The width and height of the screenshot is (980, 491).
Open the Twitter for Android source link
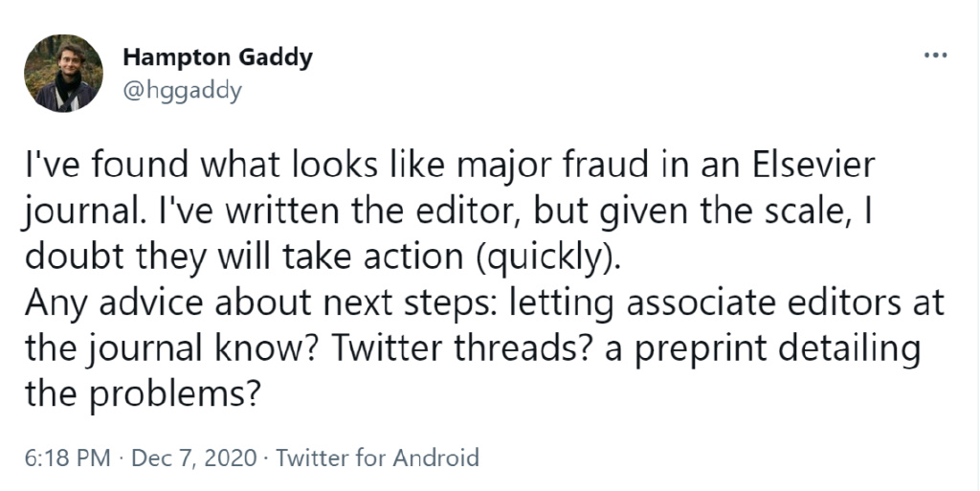pyautogui.click(x=377, y=458)
